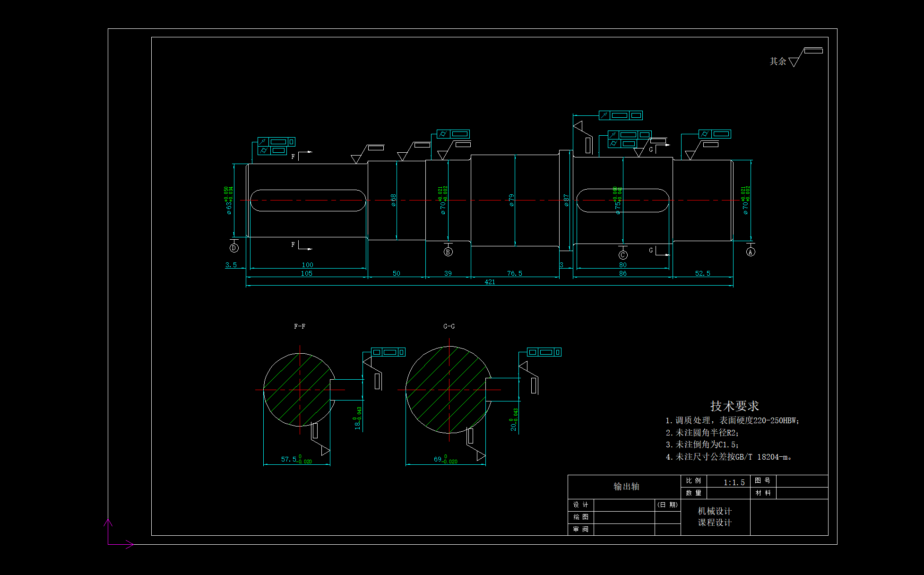
Task: Select the F-F section view title
Action: click(299, 326)
